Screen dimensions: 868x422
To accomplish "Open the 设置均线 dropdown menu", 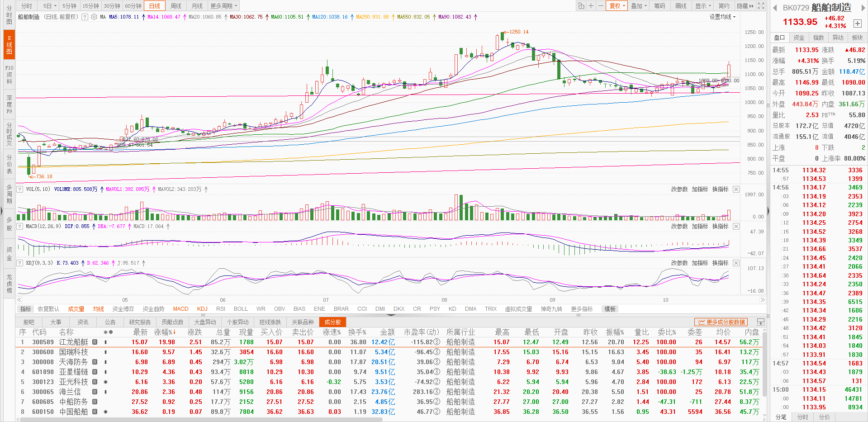I will pyautogui.click(x=722, y=17).
